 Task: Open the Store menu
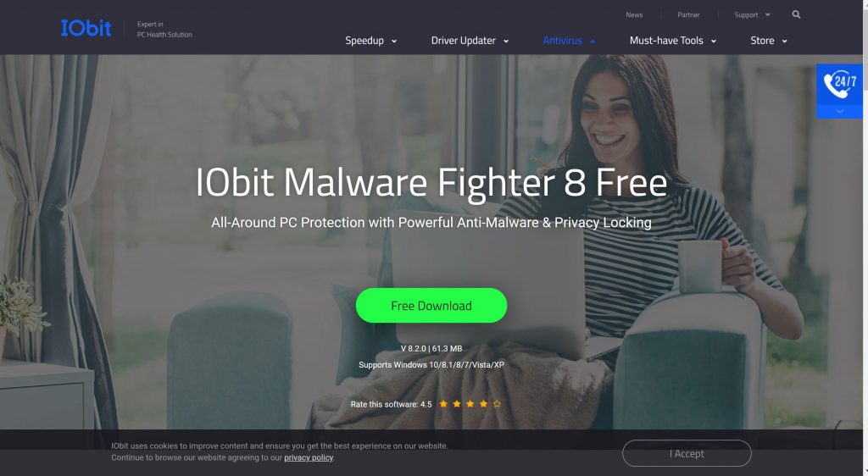pos(768,41)
